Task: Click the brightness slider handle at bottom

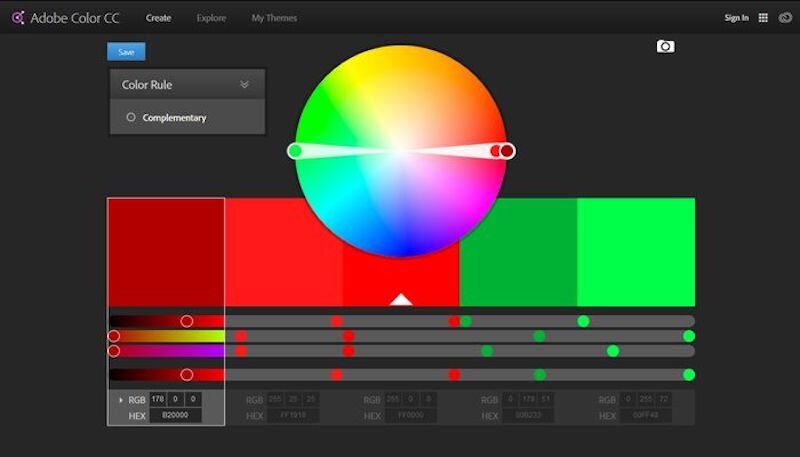Action: point(187,375)
